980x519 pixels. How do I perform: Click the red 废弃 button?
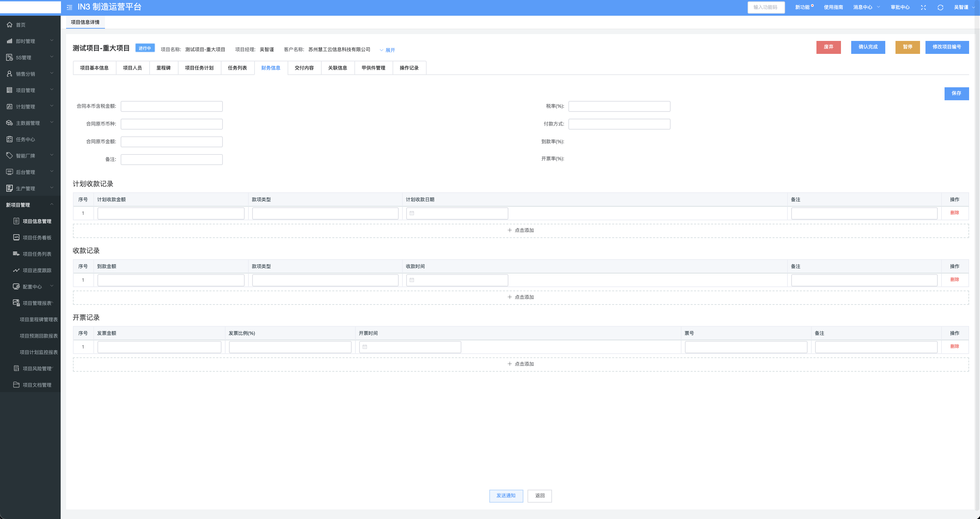(828, 47)
